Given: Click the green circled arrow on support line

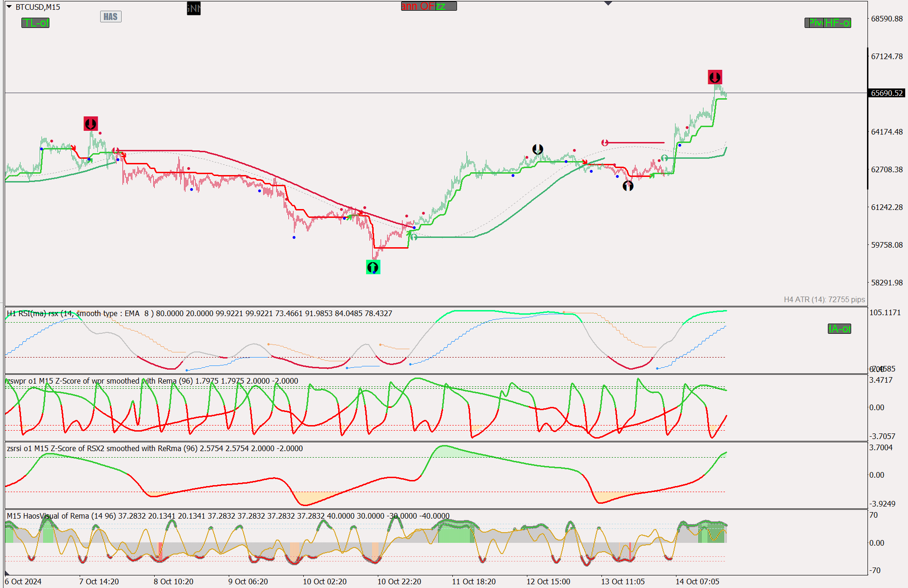Looking at the screenshot, I should point(414,237).
